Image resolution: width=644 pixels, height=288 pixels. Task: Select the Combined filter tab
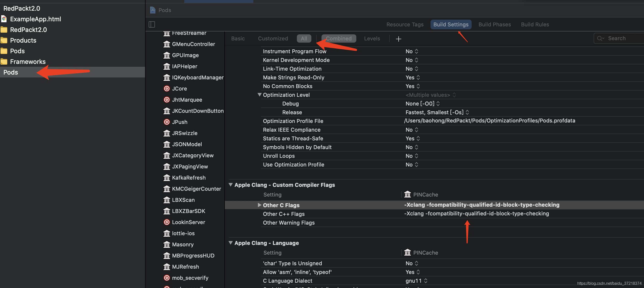pos(338,38)
